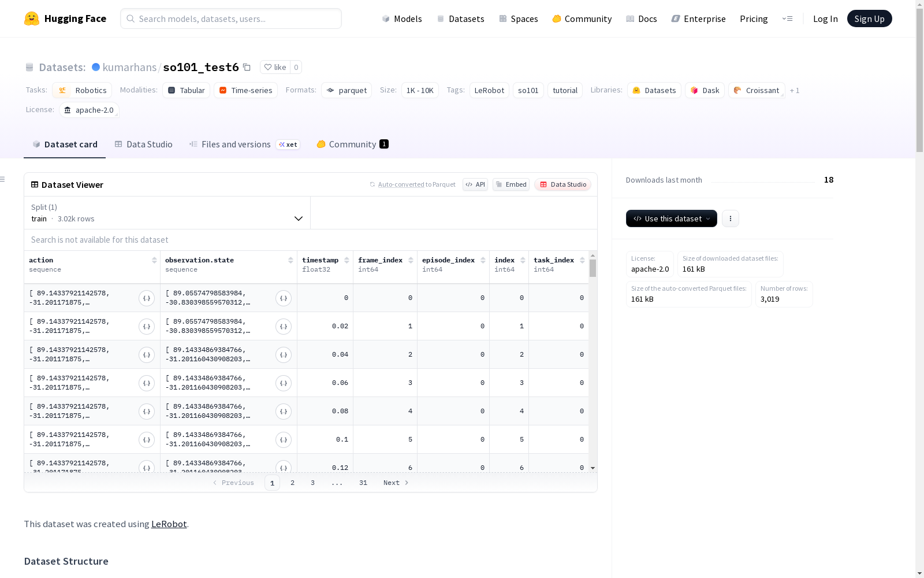Open Enterprise in the top navigation

pyautogui.click(x=698, y=18)
